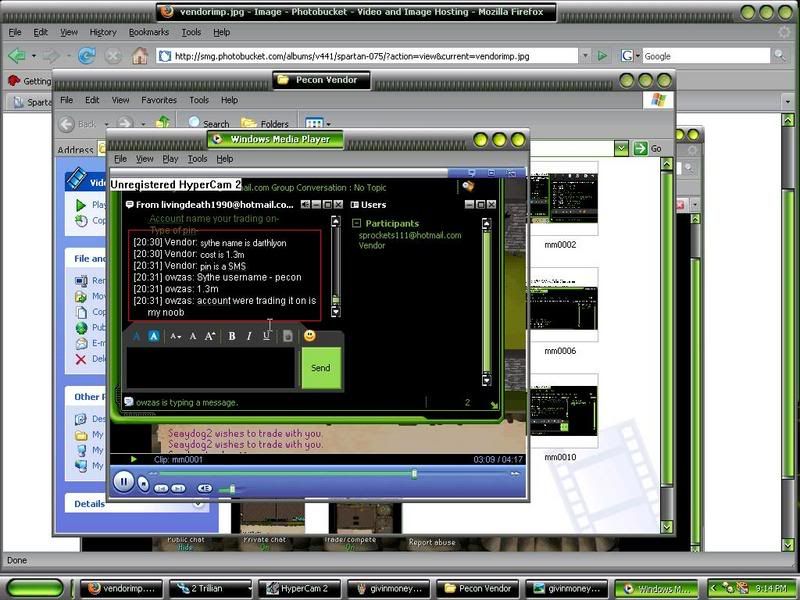800x600 pixels.
Task: Click the Next track button in Media Player
Action: coord(178,488)
